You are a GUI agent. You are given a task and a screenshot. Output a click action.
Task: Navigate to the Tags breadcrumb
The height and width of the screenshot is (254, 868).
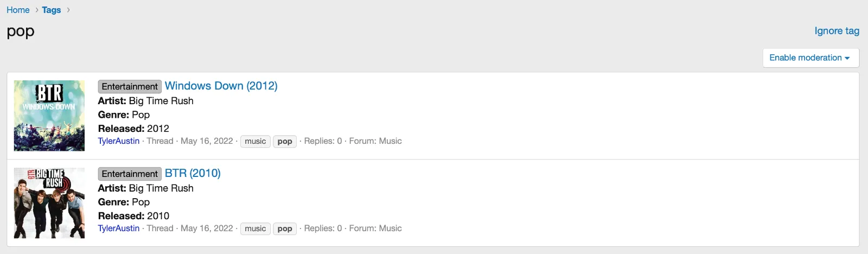52,10
